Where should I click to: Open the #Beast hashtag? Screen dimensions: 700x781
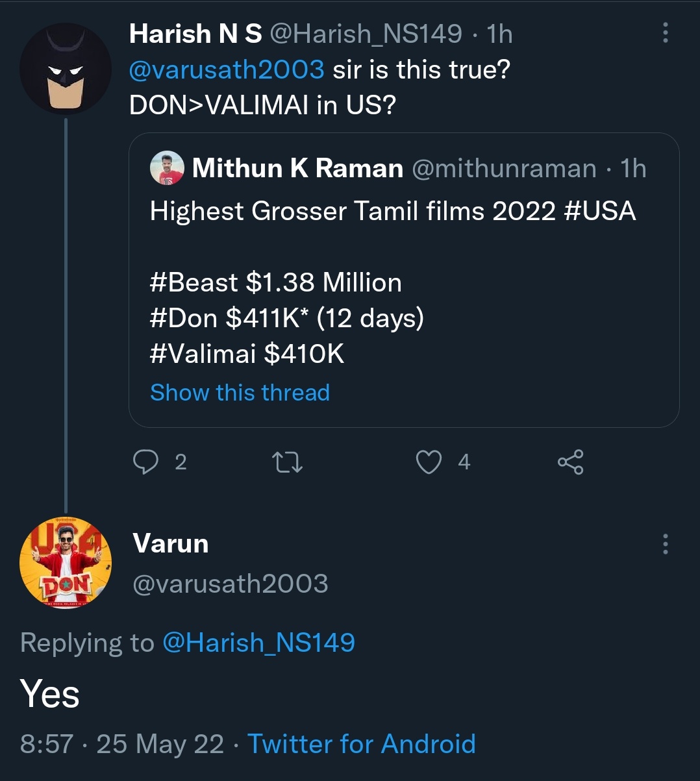point(194,282)
